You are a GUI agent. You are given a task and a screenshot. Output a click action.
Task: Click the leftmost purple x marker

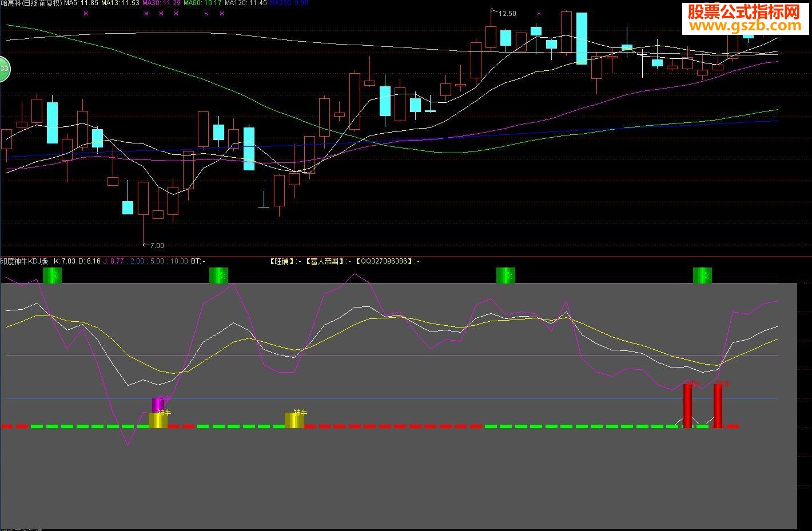tap(86, 13)
